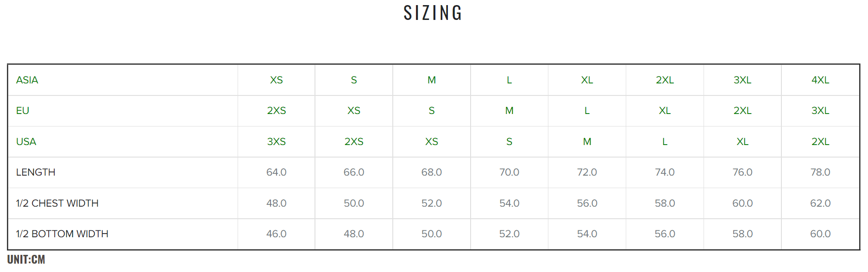Click the EU row label
This screenshot has width=868, height=272.
click(23, 111)
